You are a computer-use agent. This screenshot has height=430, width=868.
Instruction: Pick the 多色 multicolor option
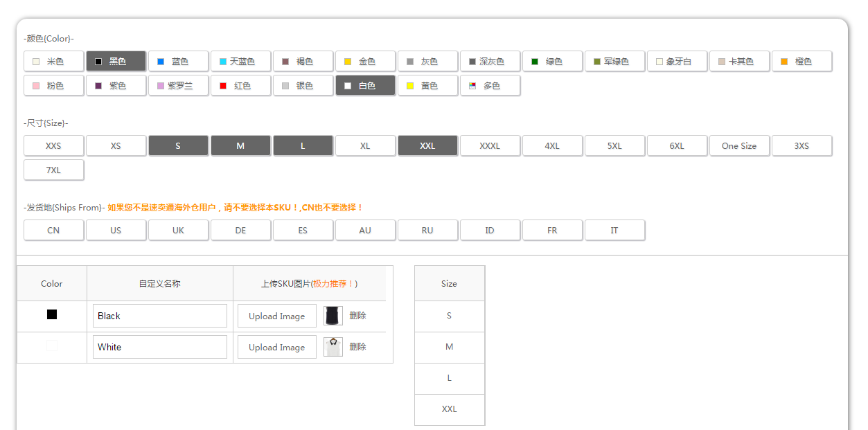point(490,86)
